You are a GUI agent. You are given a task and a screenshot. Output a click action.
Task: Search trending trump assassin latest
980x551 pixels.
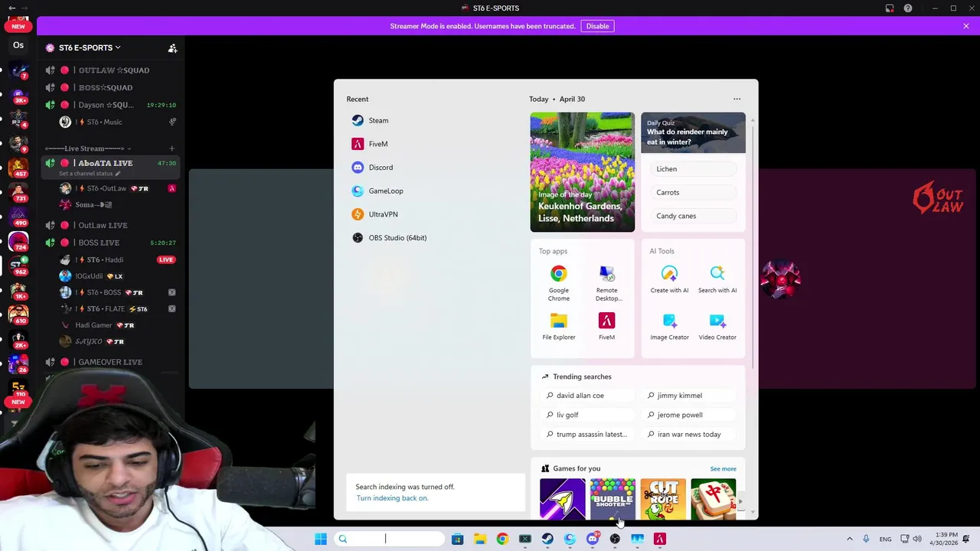click(586, 435)
